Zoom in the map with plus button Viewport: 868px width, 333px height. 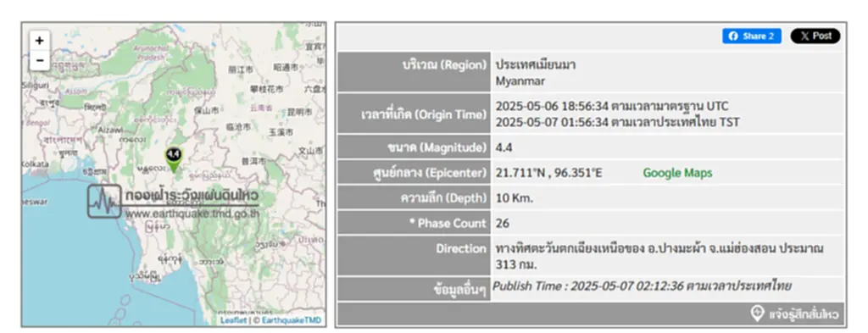[x=39, y=41]
